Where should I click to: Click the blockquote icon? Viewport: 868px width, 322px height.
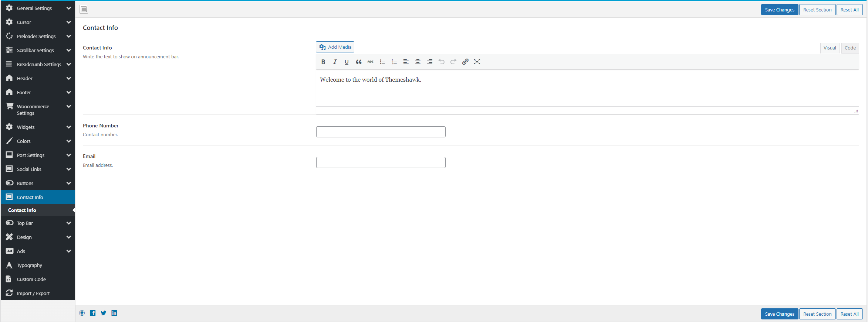tap(358, 62)
